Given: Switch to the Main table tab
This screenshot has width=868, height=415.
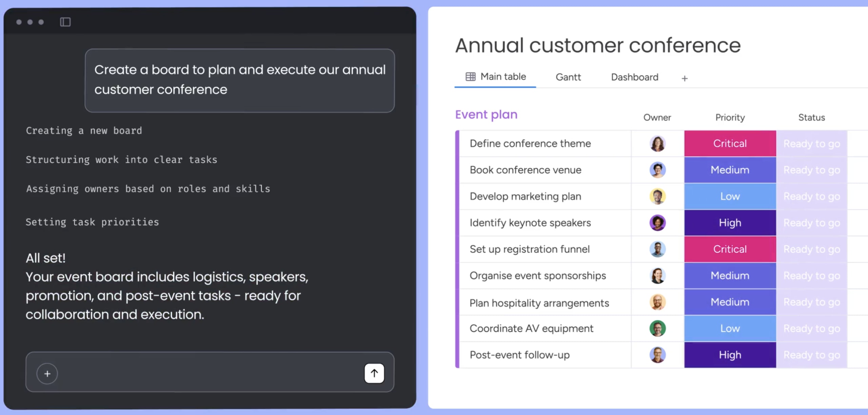Looking at the screenshot, I should [495, 77].
